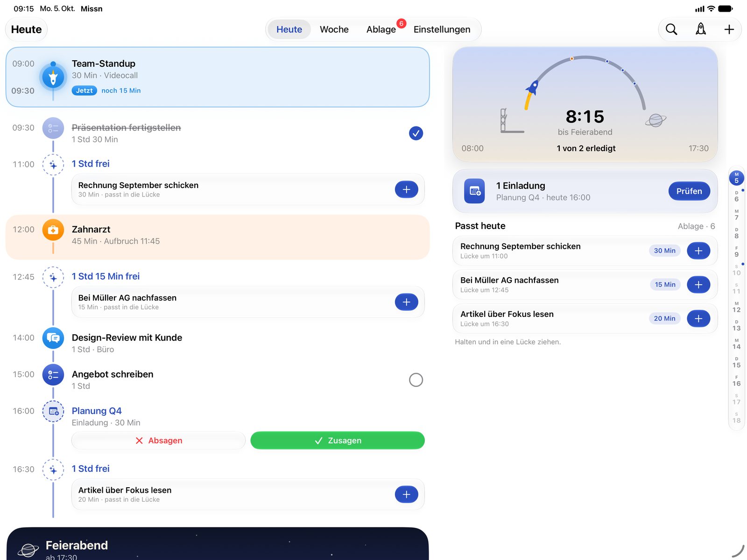
Task: Tap the Wi-Fi indicator in status bar
Action: point(711,8)
